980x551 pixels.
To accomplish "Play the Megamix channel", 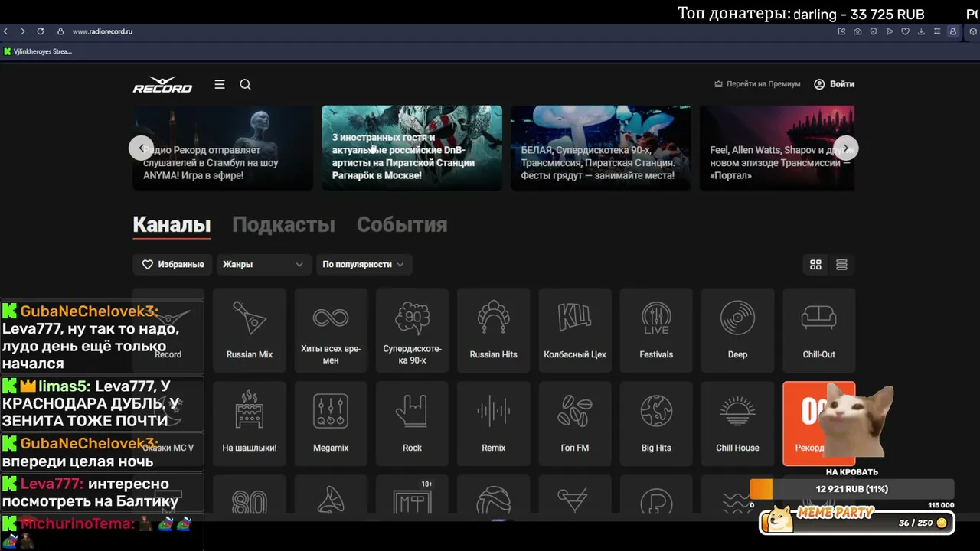I will click(331, 424).
